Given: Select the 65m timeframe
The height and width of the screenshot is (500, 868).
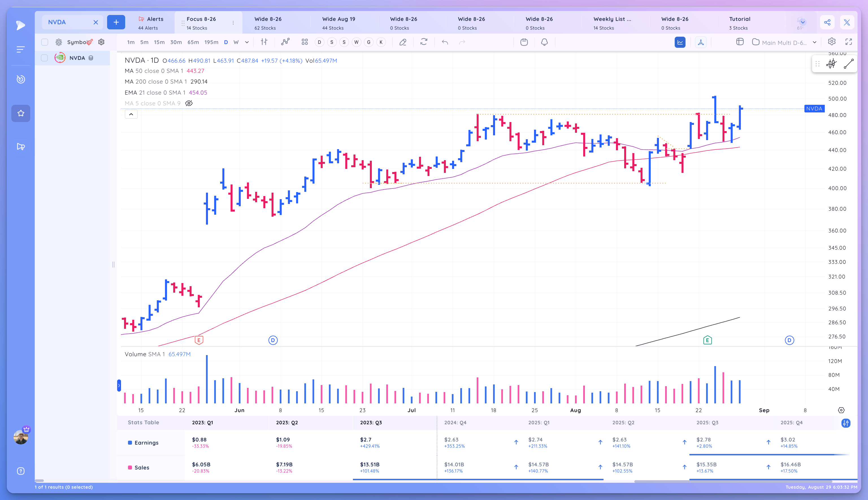Looking at the screenshot, I should pyautogui.click(x=193, y=42).
